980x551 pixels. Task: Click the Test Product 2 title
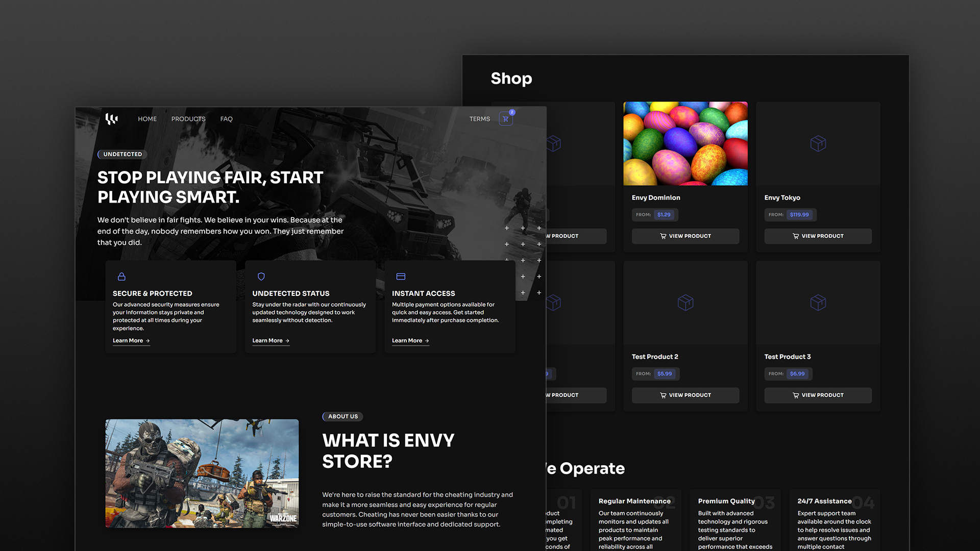655,357
